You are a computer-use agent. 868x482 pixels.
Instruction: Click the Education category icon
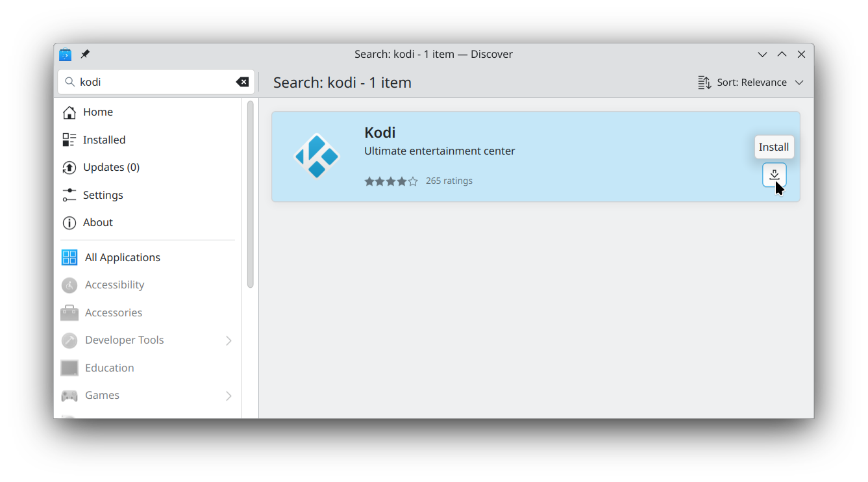click(x=69, y=368)
